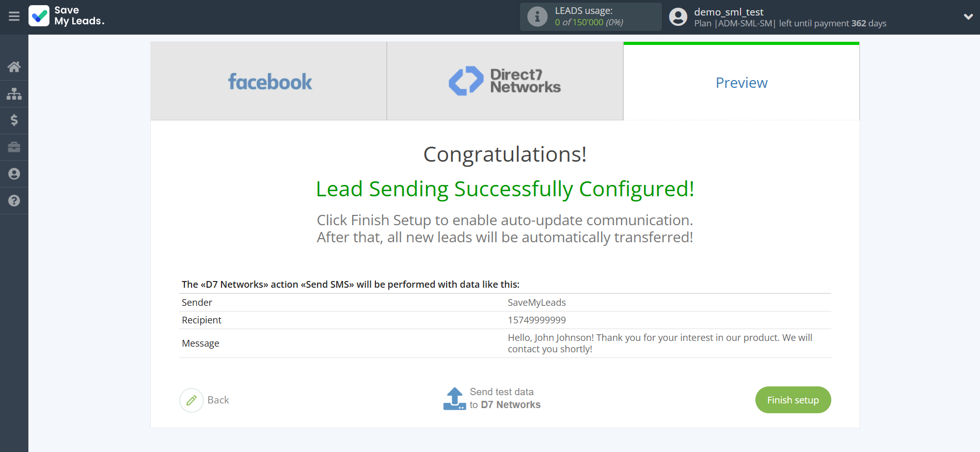Click the upload test data icon

click(x=454, y=399)
